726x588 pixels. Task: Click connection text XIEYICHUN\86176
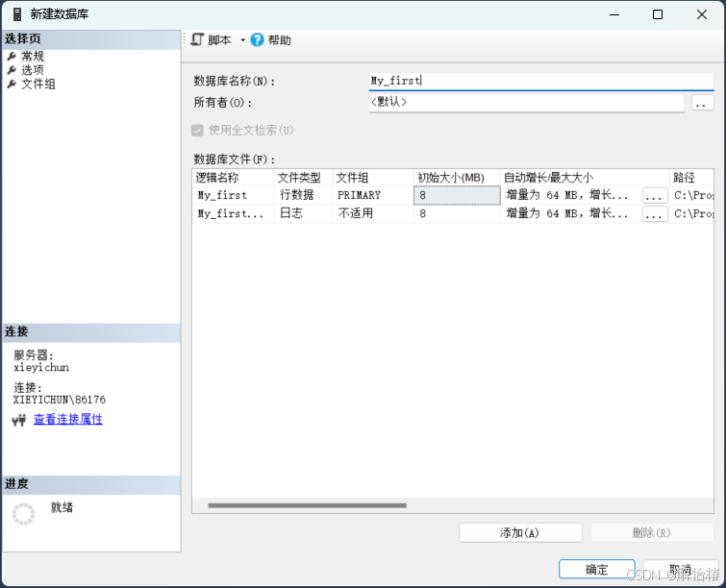60,400
